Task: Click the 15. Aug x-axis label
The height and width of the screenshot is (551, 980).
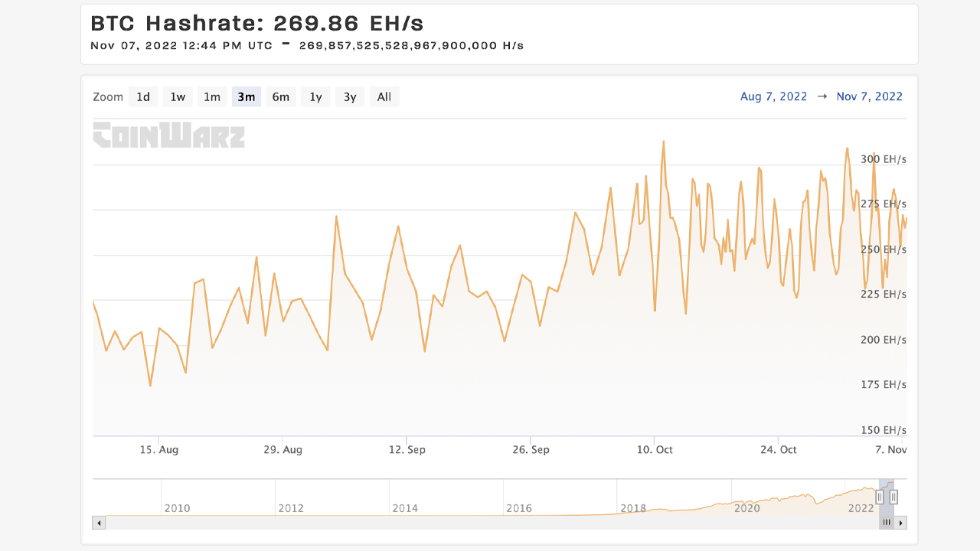Action: click(159, 450)
